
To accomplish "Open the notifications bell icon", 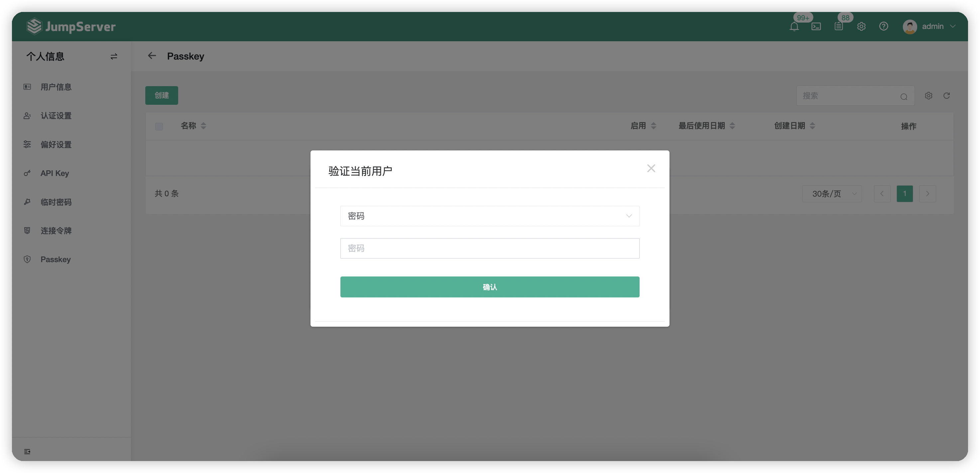I will 794,27.
